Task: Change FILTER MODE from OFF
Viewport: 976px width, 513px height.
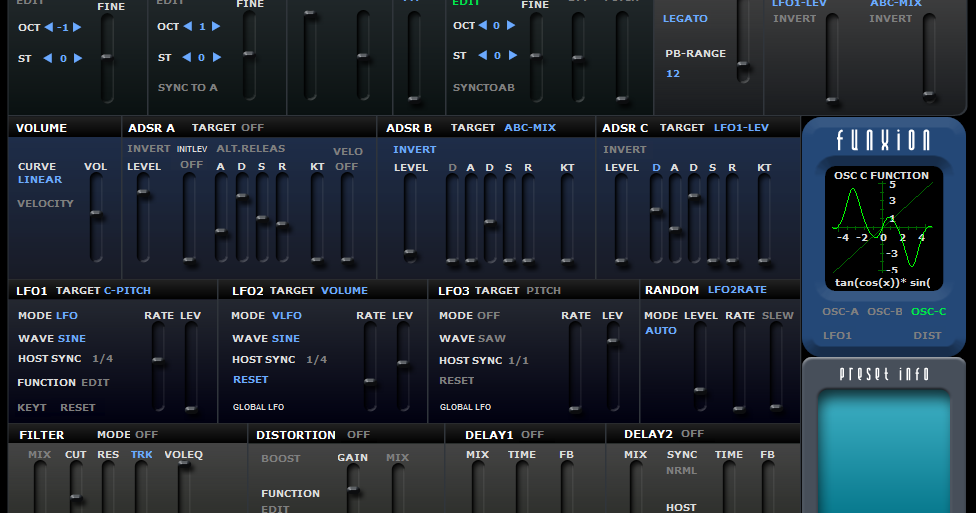Action: [146, 435]
